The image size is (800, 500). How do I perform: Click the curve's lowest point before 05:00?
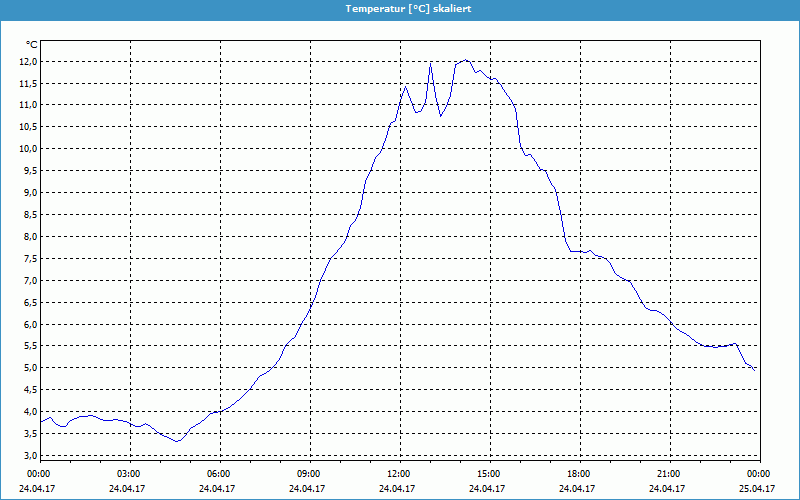click(x=177, y=441)
